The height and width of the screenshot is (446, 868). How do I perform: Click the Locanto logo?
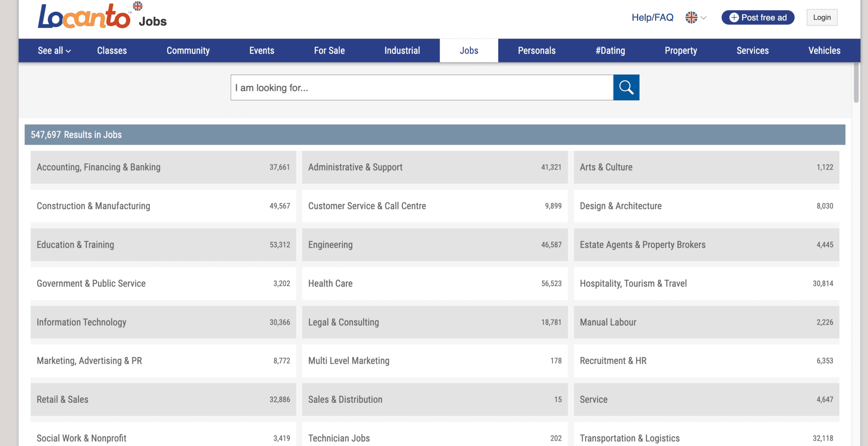[84, 16]
